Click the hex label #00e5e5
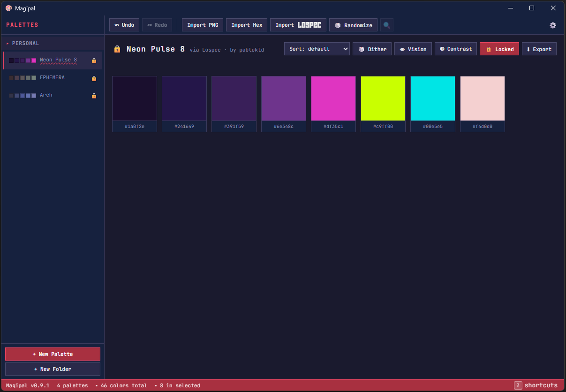This screenshot has height=392, width=566. pos(433,127)
